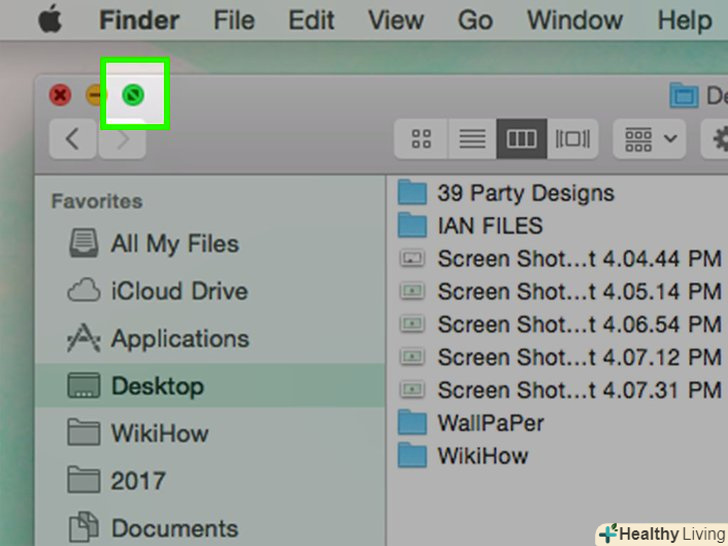This screenshot has height=546, width=728.
Task: Open the action gear menu
Action: click(718, 139)
